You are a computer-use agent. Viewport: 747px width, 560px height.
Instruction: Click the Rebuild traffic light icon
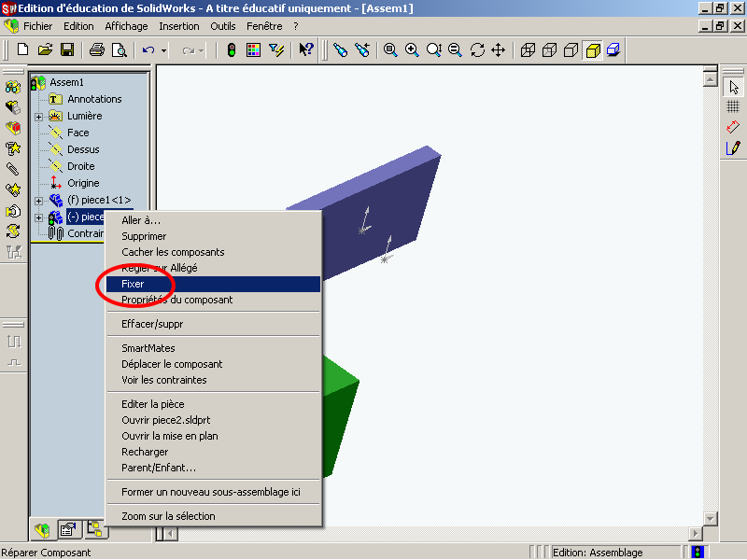[x=232, y=49]
